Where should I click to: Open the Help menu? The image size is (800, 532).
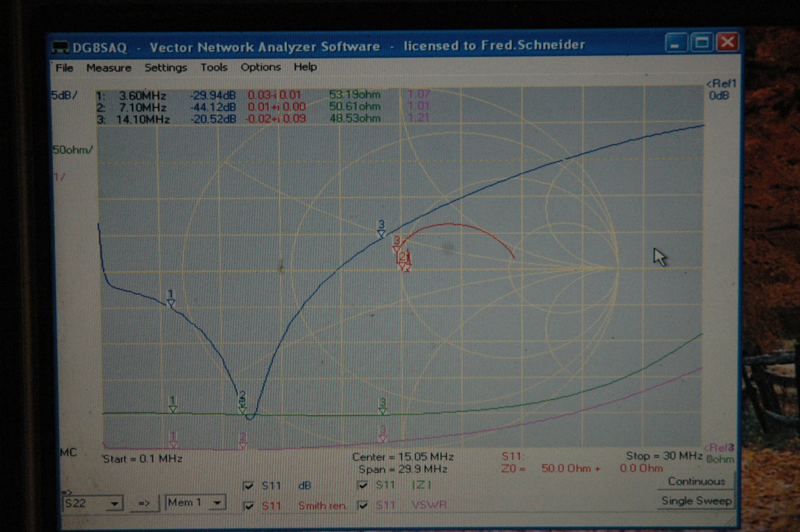305,67
